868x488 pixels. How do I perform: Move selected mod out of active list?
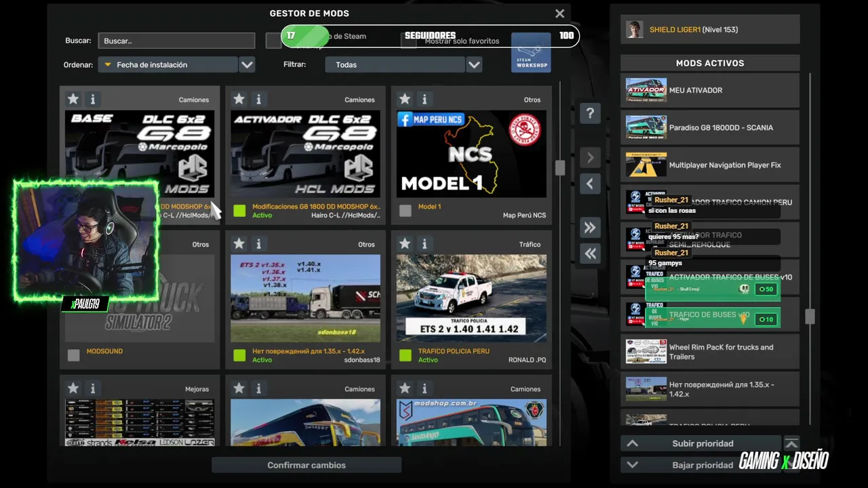point(590,184)
